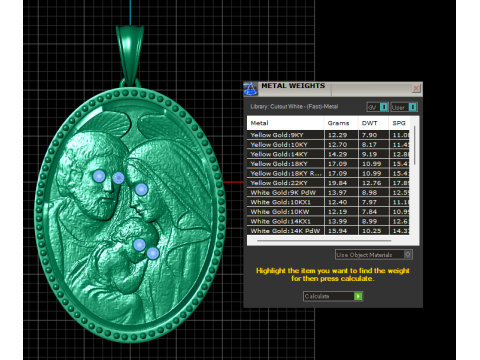Image resolution: width=480 pixels, height=360 pixels.
Task: Click the vertical scrollbar of metal list
Action: pyautogui.click(x=415, y=145)
